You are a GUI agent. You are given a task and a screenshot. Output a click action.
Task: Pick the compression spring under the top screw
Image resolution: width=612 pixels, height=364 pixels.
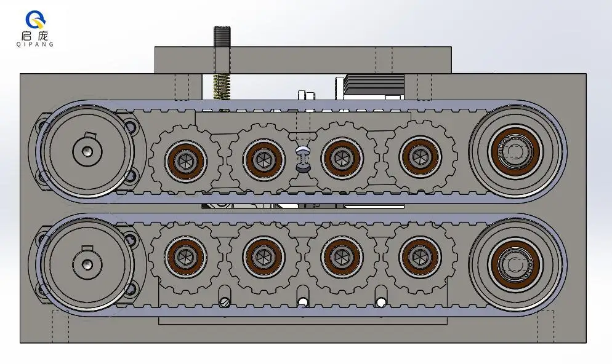pos(222,87)
